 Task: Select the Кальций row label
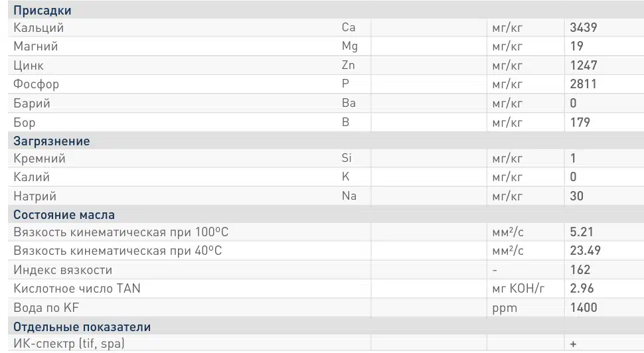tap(39, 27)
